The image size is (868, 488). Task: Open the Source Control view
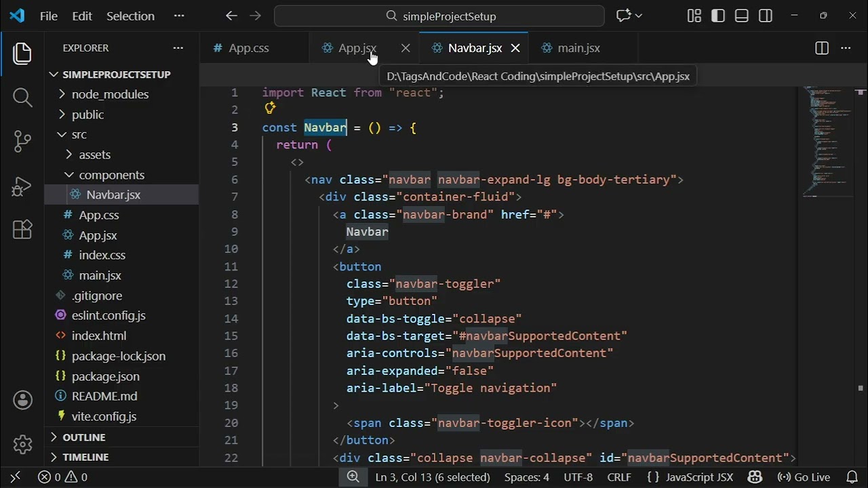(x=22, y=142)
